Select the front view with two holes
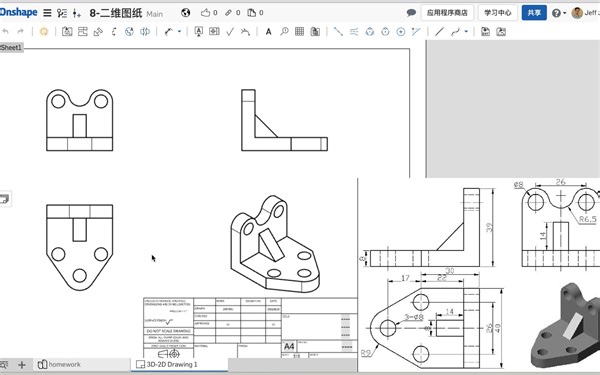Screen dimensions: 600x375 coord(80,120)
